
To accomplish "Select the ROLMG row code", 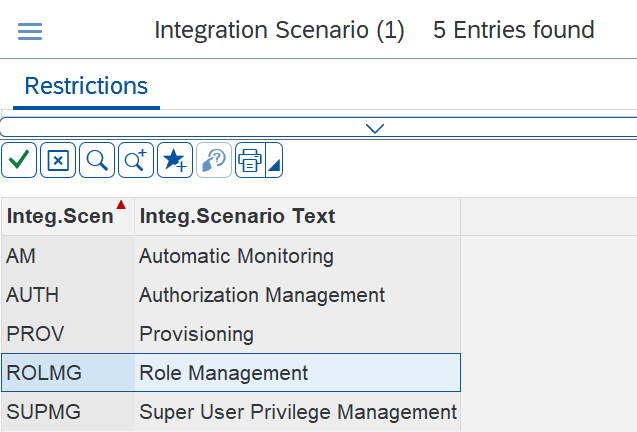I will [x=44, y=373].
